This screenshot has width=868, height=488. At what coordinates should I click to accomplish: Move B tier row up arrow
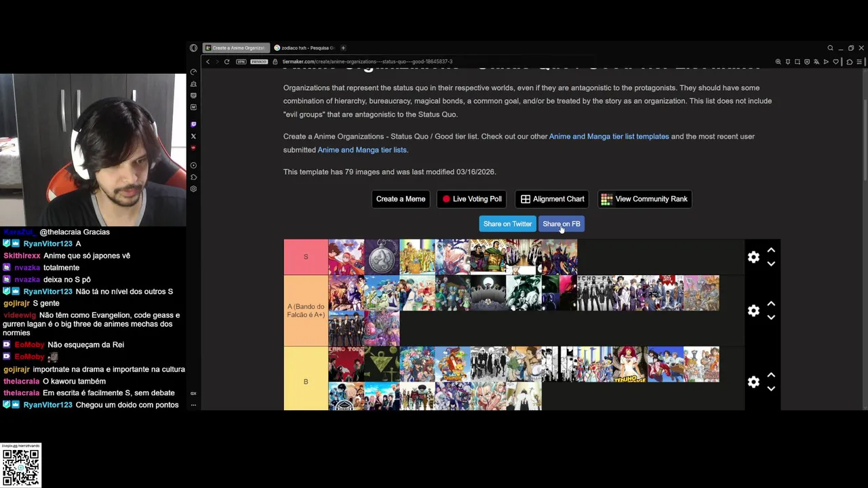[771, 375]
